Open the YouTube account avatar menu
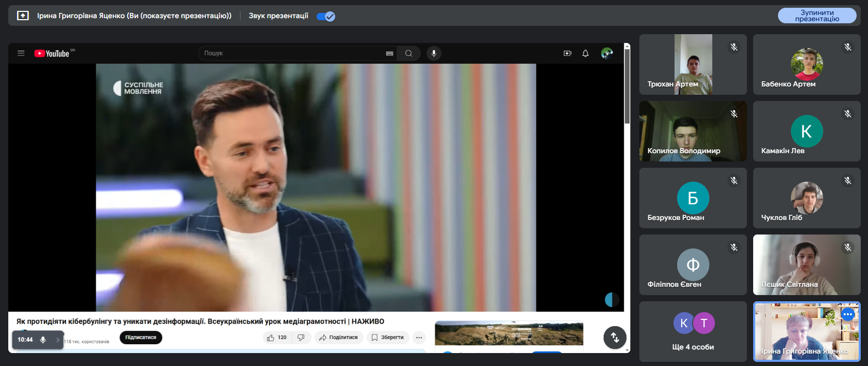This screenshot has width=868, height=366. [x=607, y=53]
